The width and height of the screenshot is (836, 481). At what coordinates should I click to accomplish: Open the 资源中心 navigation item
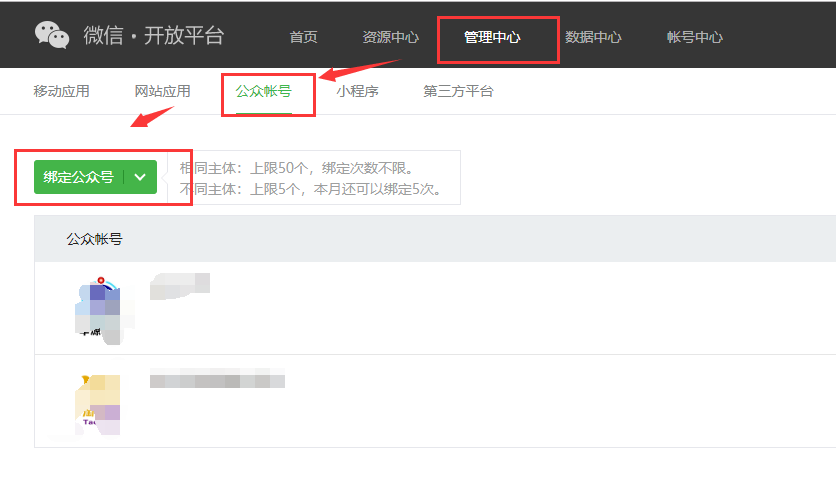pos(390,37)
